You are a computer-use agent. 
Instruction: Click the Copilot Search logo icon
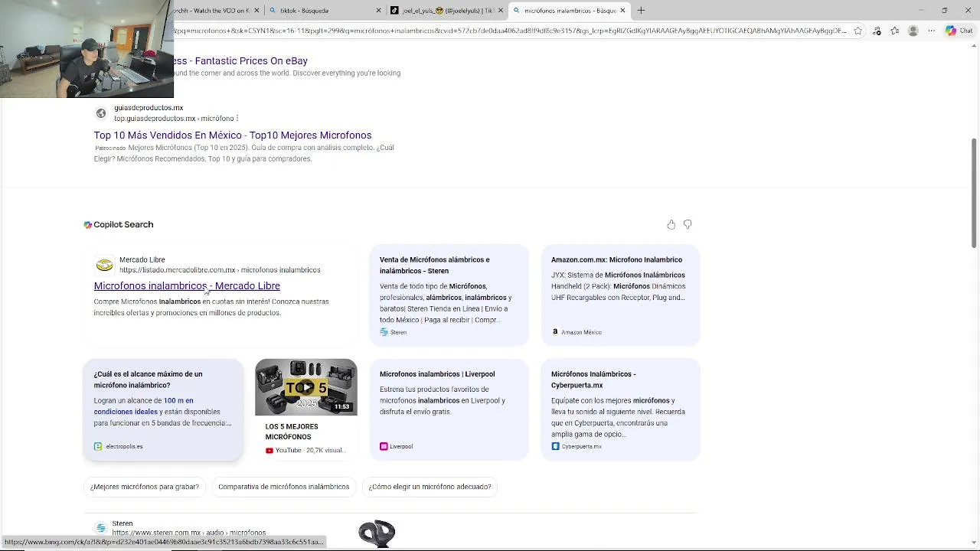click(88, 225)
